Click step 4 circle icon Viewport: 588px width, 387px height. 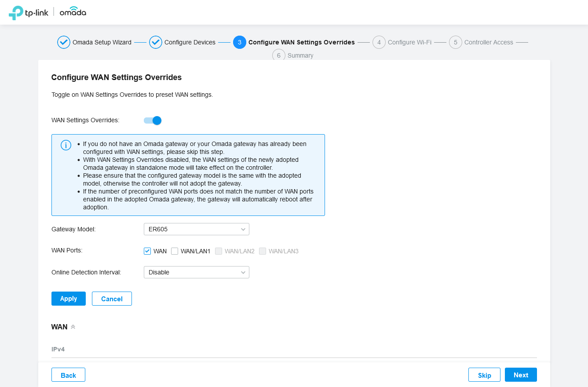(379, 42)
